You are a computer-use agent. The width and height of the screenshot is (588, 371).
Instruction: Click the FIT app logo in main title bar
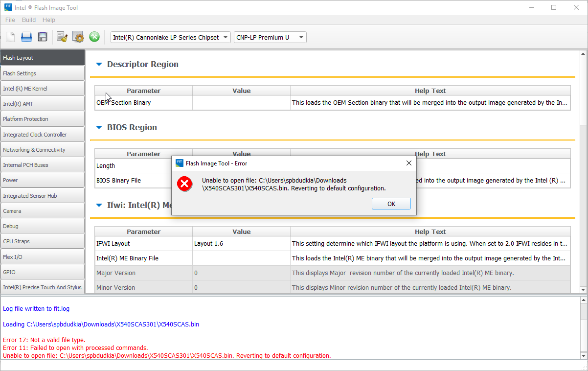coord(8,7)
